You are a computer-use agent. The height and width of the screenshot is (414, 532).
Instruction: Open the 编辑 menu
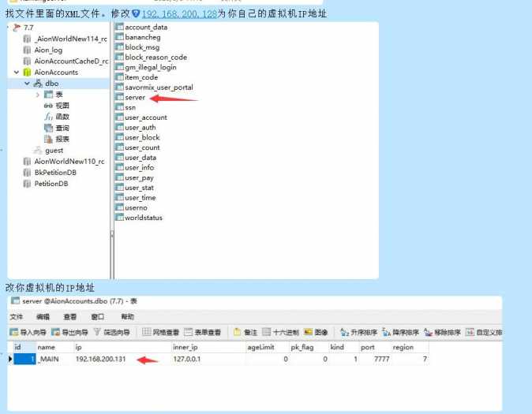click(x=43, y=317)
